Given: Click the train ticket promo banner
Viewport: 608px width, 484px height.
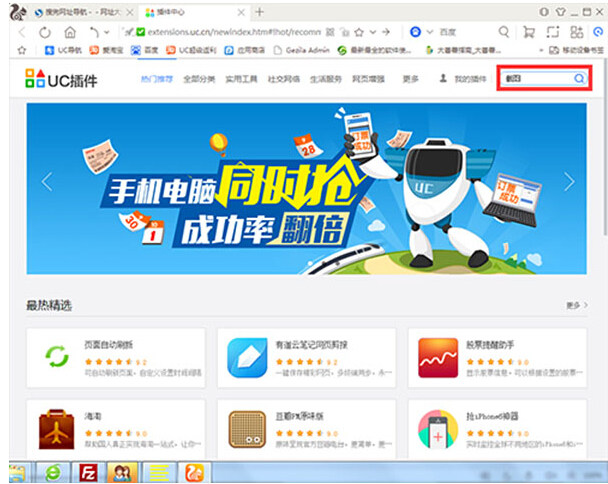Looking at the screenshot, I should (306, 189).
